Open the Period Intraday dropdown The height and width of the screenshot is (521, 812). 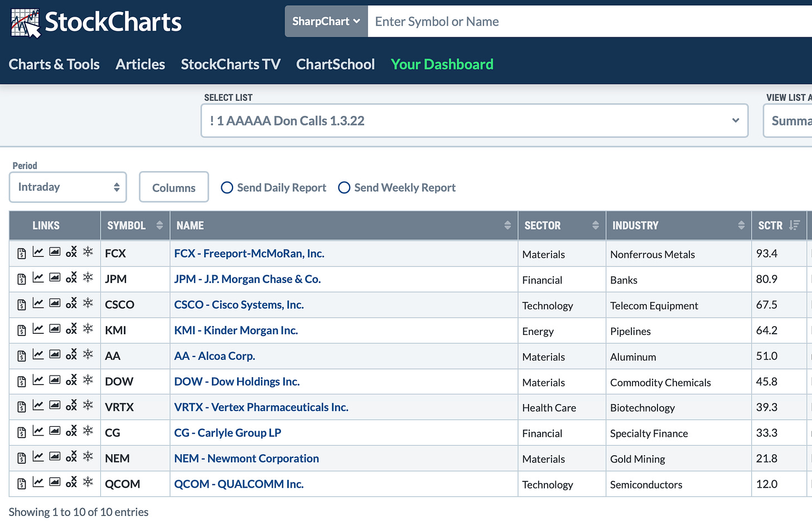pyautogui.click(x=68, y=187)
